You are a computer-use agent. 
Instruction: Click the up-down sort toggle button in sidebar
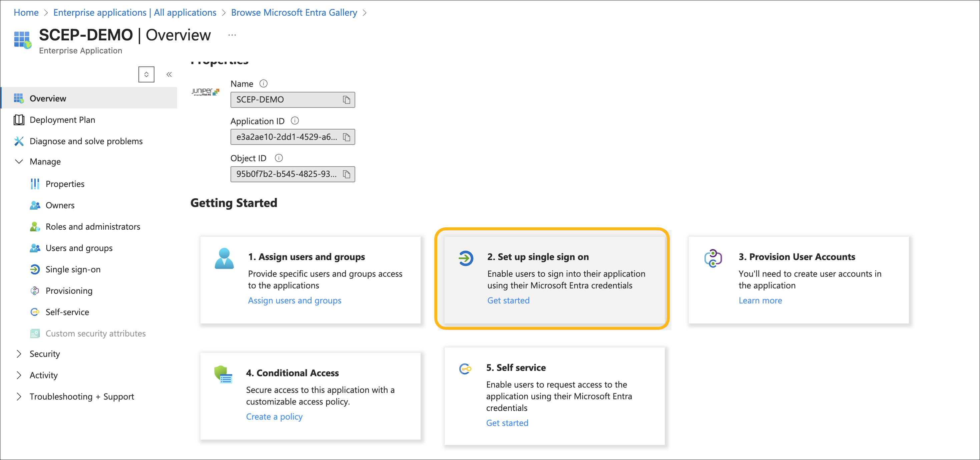(146, 74)
